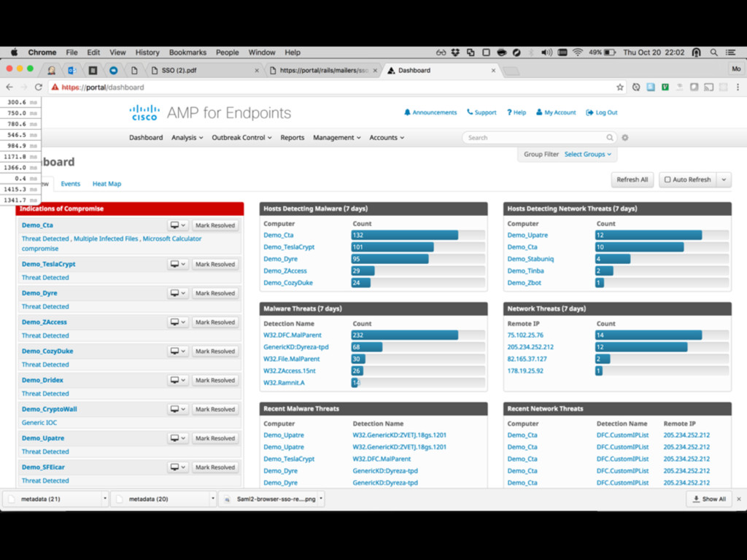Viewport: 747px width, 560px height.
Task: Open the Reports nav item
Action: (x=292, y=138)
